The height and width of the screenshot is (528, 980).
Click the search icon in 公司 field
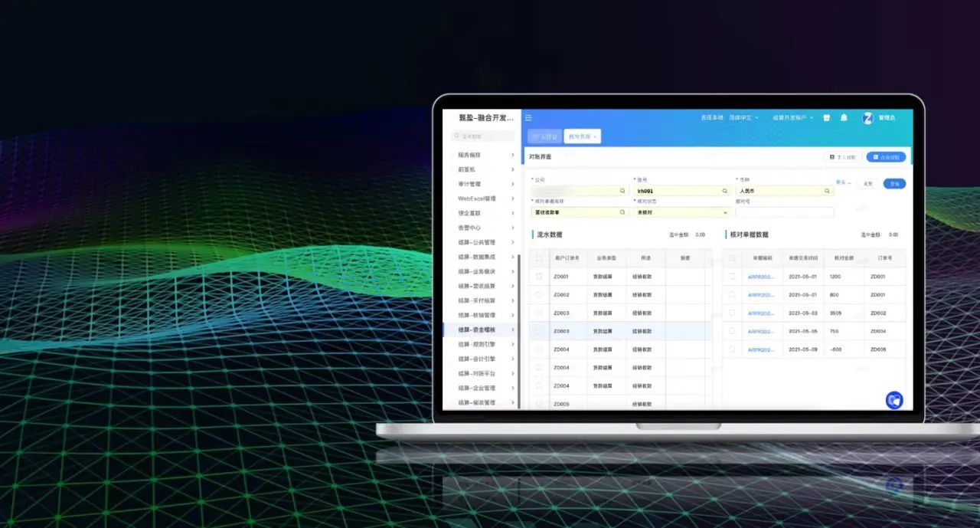(x=622, y=191)
